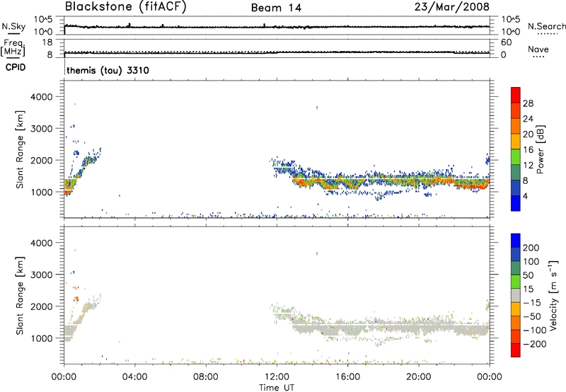The height and width of the screenshot is (392, 566).
Task: Click the Time UT axis title
Action: coord(277,388)
